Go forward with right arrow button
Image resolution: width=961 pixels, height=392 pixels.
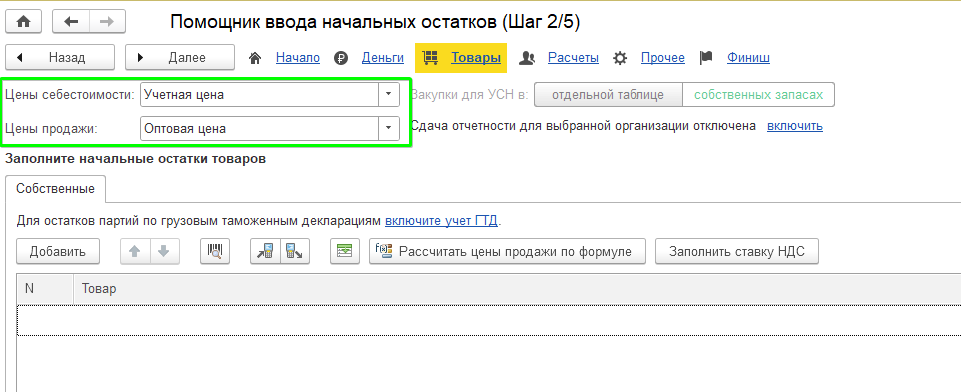coord(107,21)
